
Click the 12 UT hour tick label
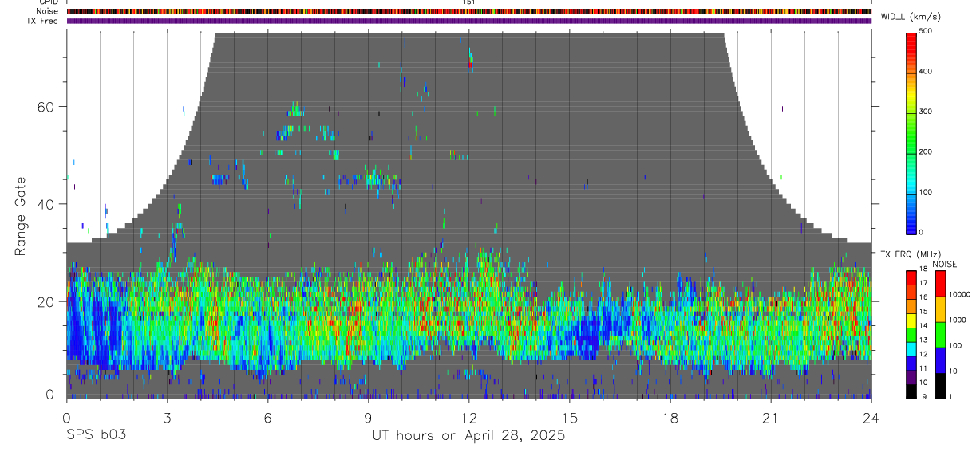click(x=468, y=418)
